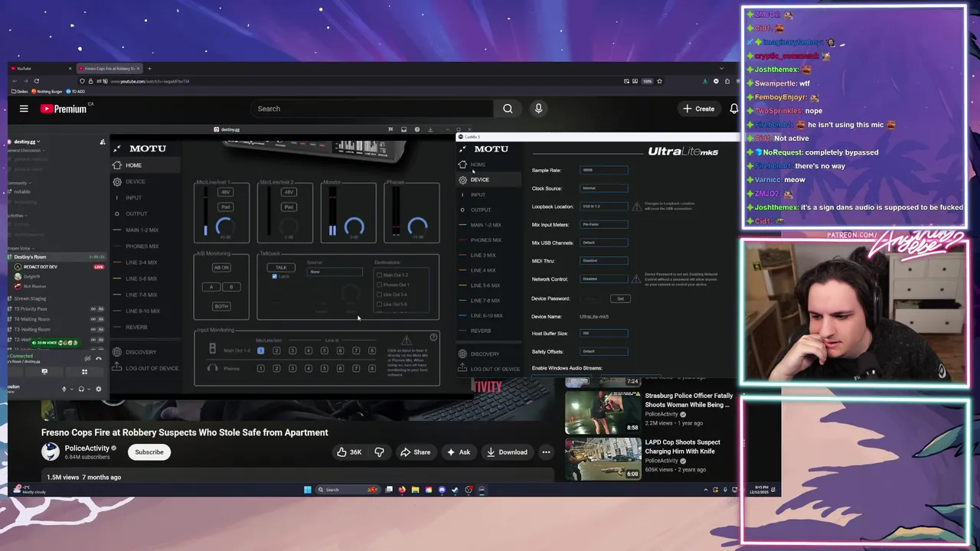980x551 pixels.
Task: Toggle 48V on Mic/Line/Inst 1
Action: click(225, 193)
